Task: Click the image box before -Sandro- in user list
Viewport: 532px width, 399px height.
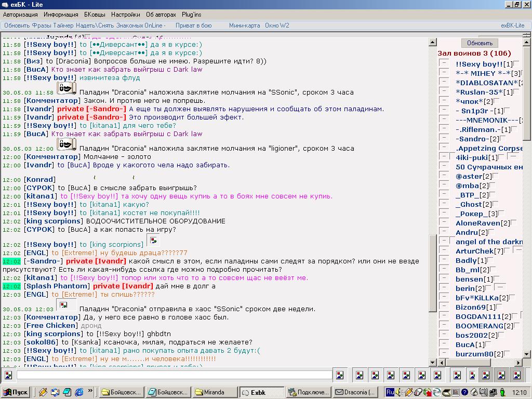Action: pyautogui.click(x=444, y=138)
